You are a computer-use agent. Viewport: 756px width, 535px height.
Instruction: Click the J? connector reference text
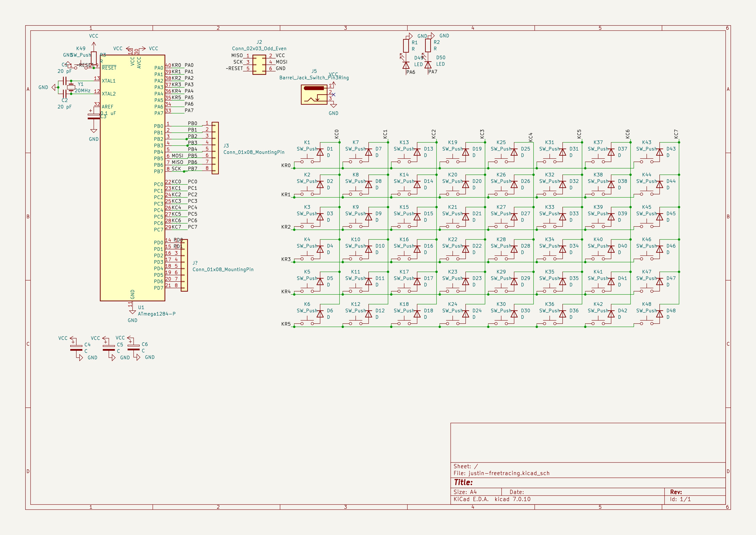tap(195, 263)
